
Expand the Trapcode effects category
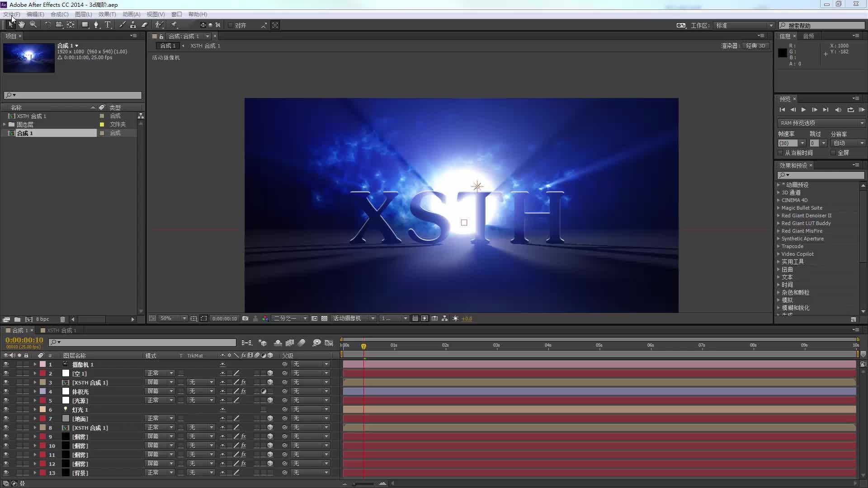[778, 246]
